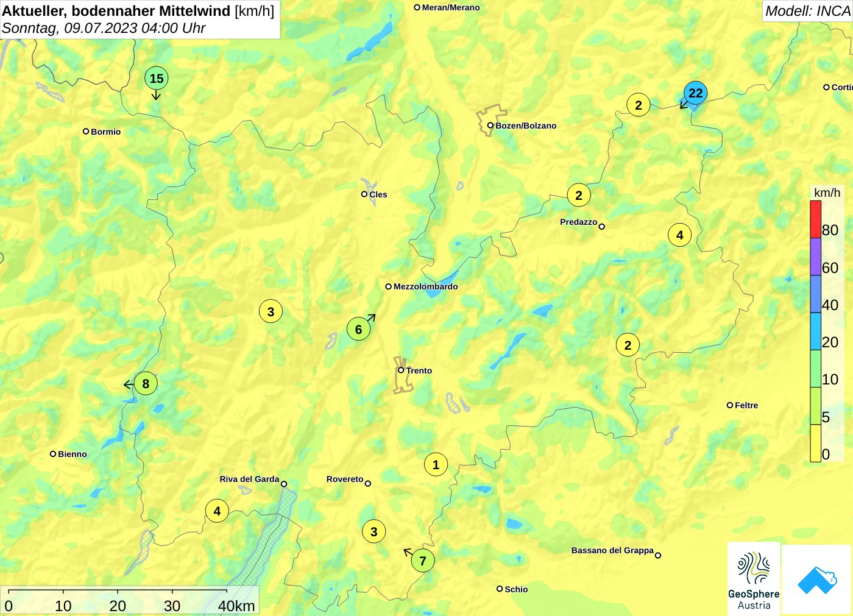
Task: Click the Mezzolombardo city label
Action: (425, 286)
